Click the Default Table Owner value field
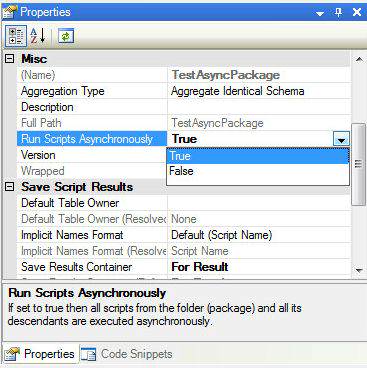The image size is (367, 368). pyautogui.click(x=259, y=203)
